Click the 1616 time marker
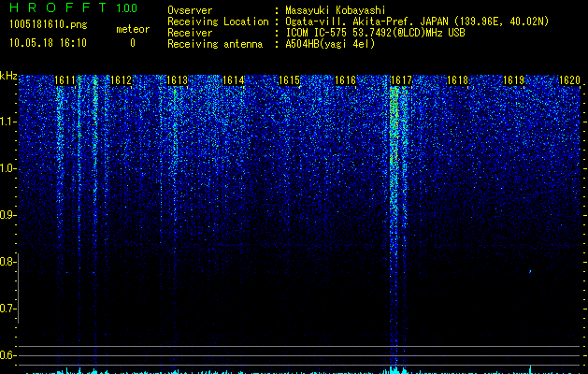The height and width of the screenshot is (374, 588). (345, 80)
